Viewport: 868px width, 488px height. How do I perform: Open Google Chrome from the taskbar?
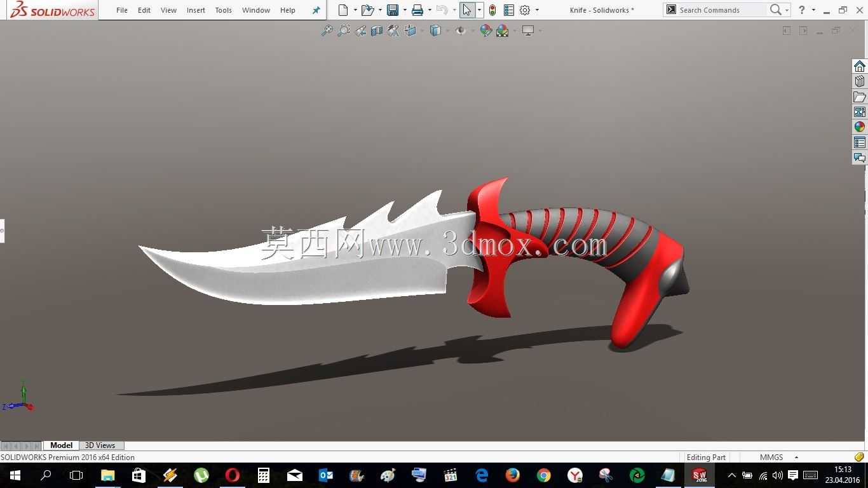pos(543,475)
